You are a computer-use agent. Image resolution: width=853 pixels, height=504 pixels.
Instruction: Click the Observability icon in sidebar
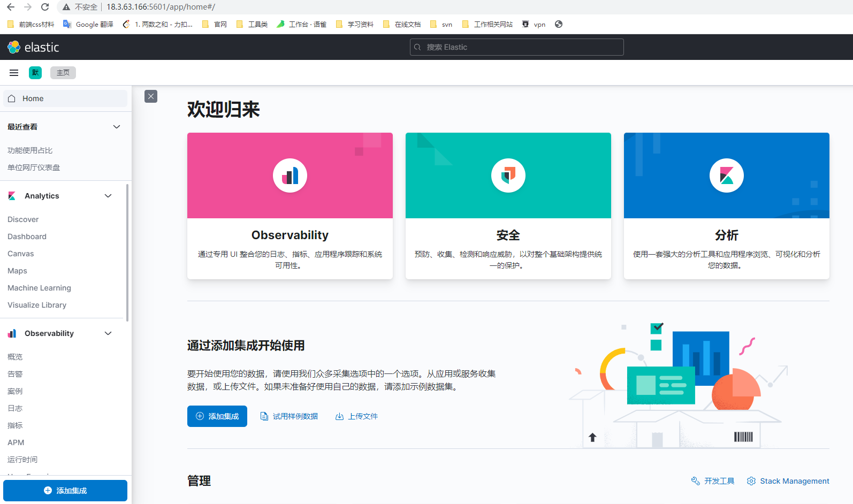point(12,333)
